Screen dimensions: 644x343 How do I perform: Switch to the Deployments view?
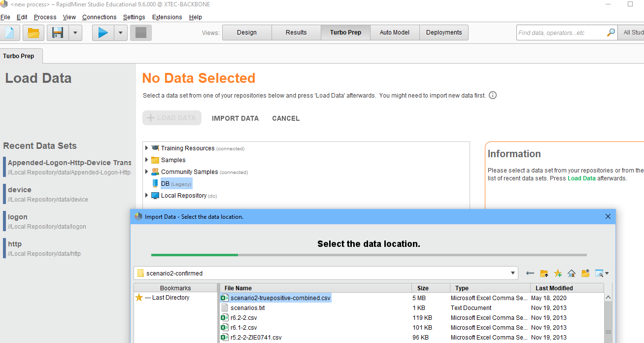(x=444, y=33)
